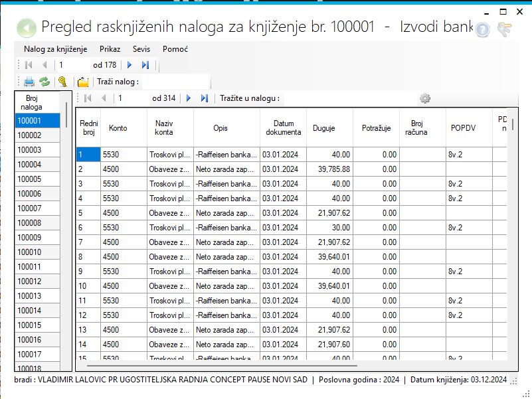Image resolution: width=532 pixels, height=399 pixels.
Task: Select order 100016 in the list
Action: coord(37,340)
